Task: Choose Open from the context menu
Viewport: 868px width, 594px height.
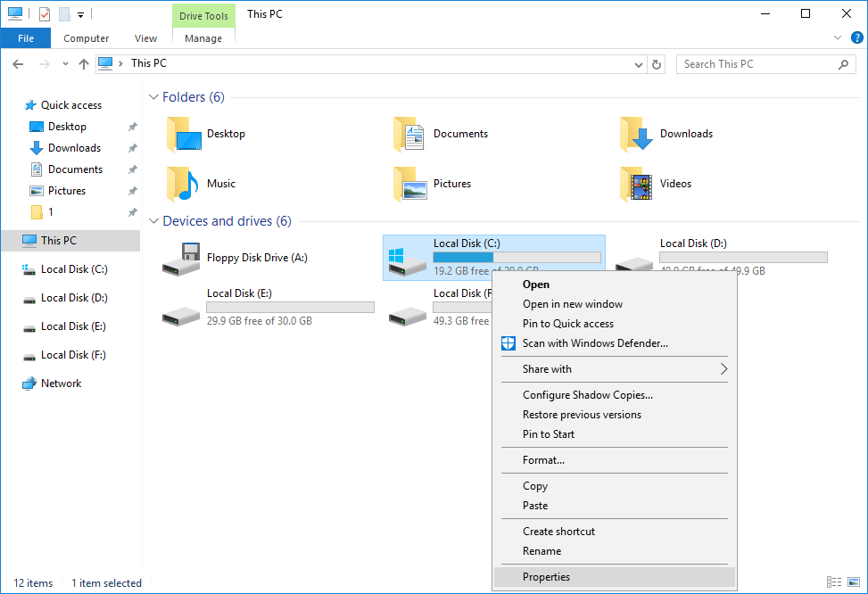Action: (615, 285)
